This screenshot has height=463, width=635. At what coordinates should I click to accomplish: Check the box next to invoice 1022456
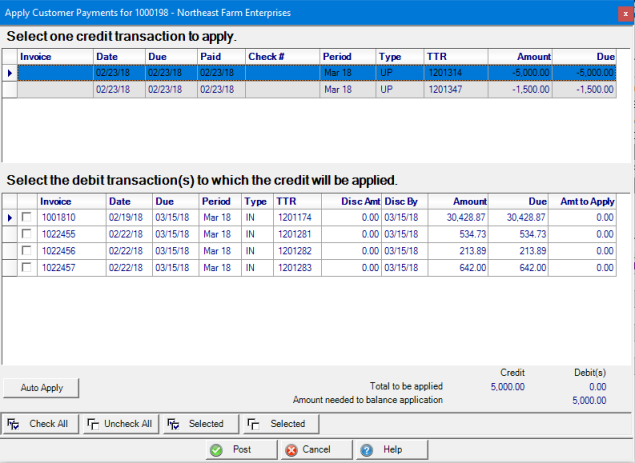(x=26, y=251)
